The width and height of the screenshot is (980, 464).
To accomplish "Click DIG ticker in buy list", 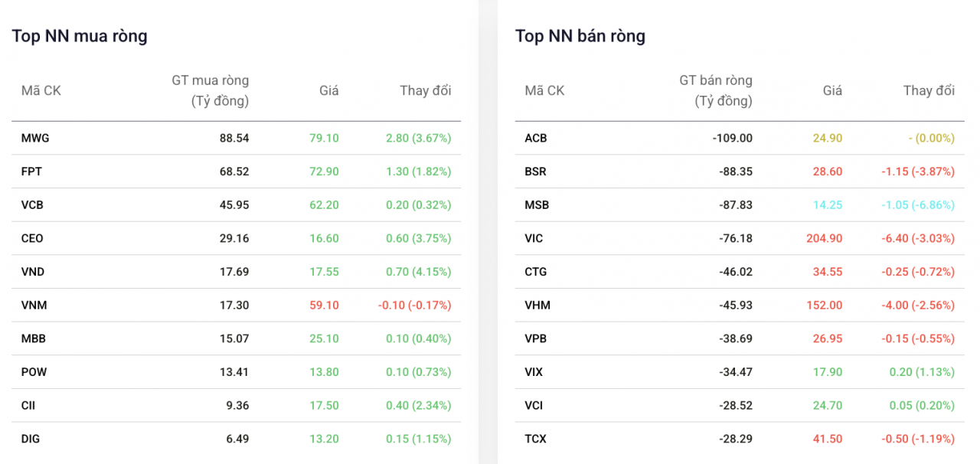I will (31, 439).
